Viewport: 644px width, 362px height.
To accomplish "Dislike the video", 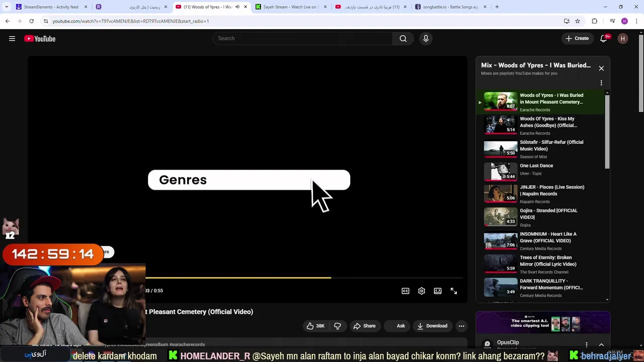I will point(337,326).
